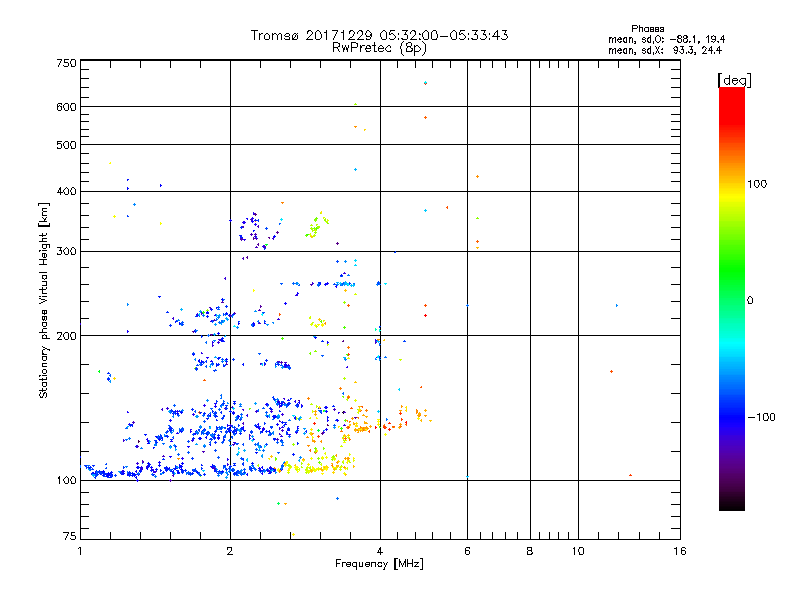
Task: Click the phase colorbar gradient
Action: [x=732, y=299]
